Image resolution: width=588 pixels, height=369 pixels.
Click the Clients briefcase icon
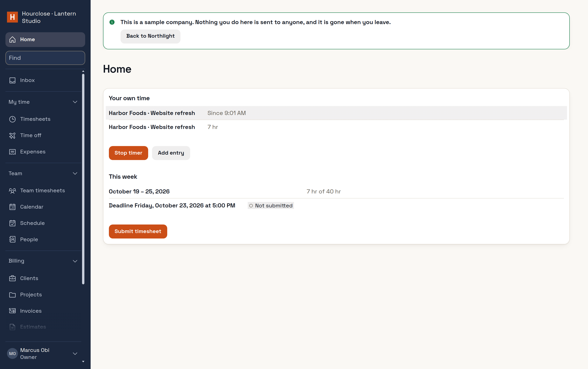pos(12,278)
